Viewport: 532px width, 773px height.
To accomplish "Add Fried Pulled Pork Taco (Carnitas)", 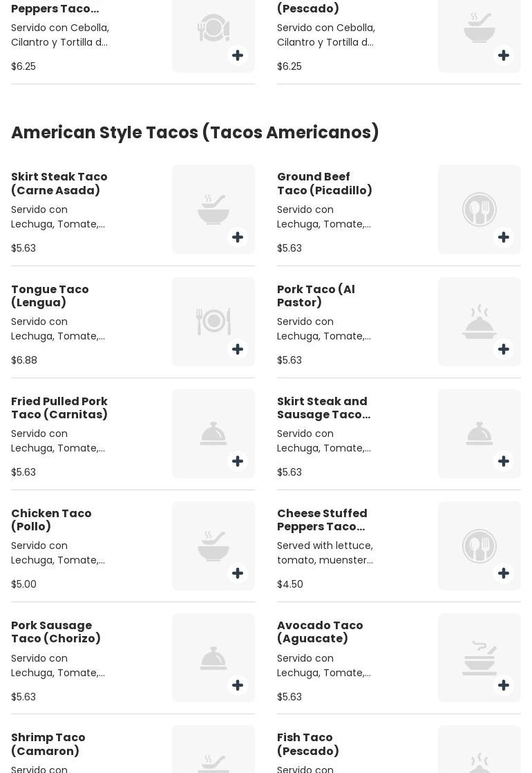I will click(x=238, y=461).
